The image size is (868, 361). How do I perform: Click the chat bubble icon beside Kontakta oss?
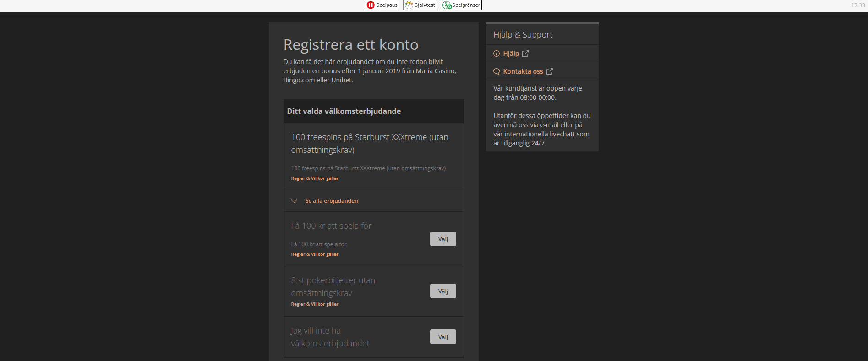pyautogui.click(x=497, y=71)
